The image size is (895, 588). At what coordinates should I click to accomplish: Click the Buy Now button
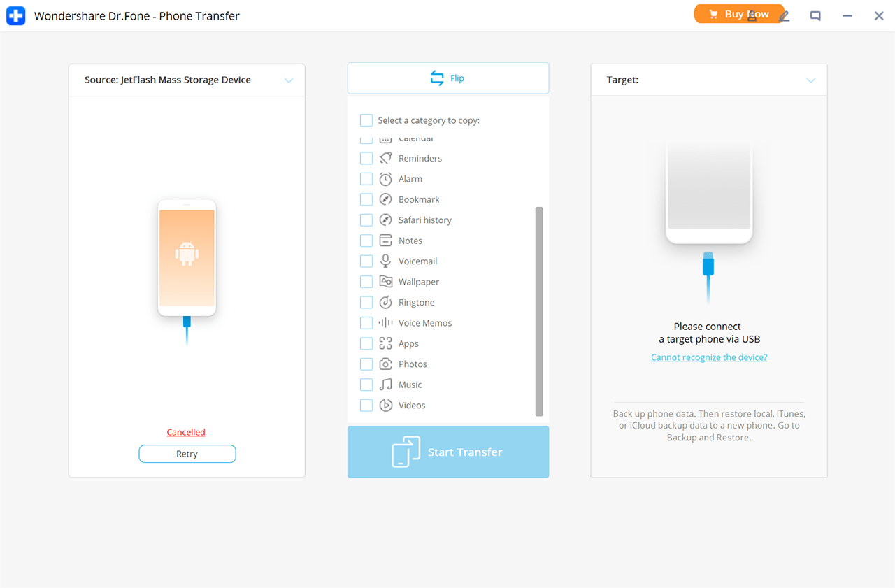pos(739,14)
